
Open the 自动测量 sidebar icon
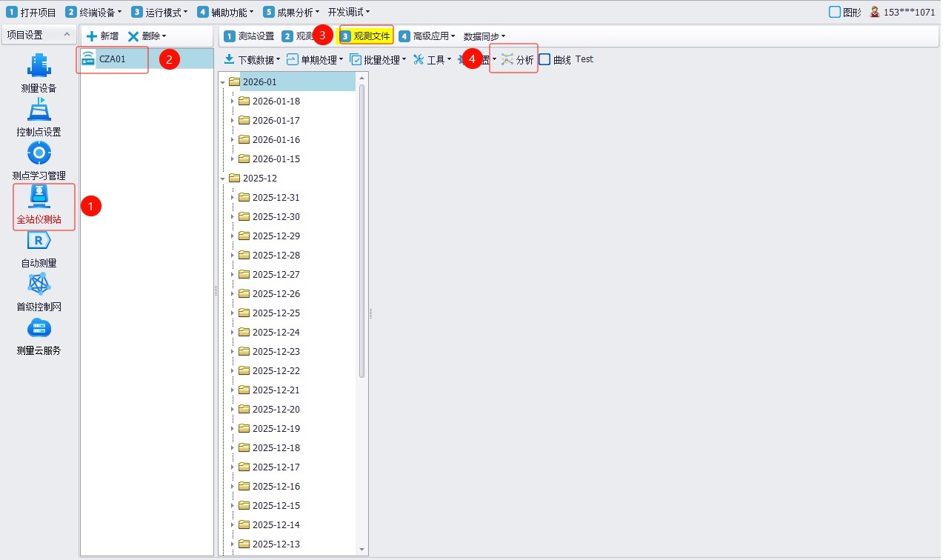pos(39,241)
